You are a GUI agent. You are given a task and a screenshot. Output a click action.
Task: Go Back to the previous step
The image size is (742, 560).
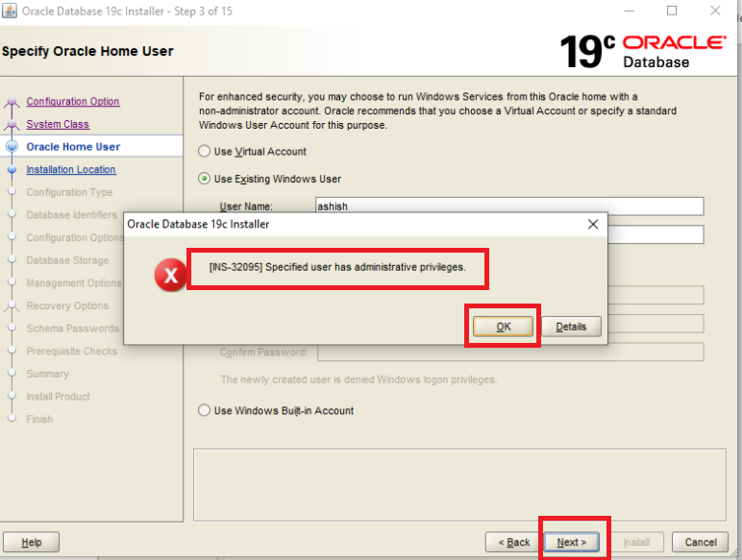pos(513,542)
